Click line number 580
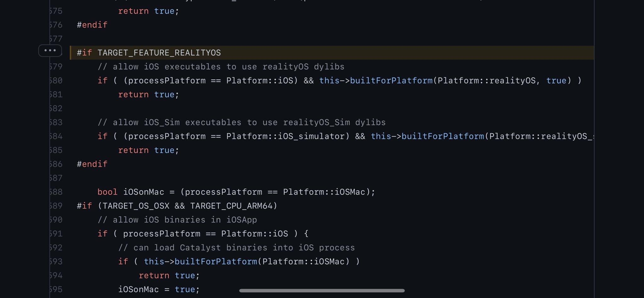Image resolution: width=644 pixels, height=298 pixels. (56, 81)
